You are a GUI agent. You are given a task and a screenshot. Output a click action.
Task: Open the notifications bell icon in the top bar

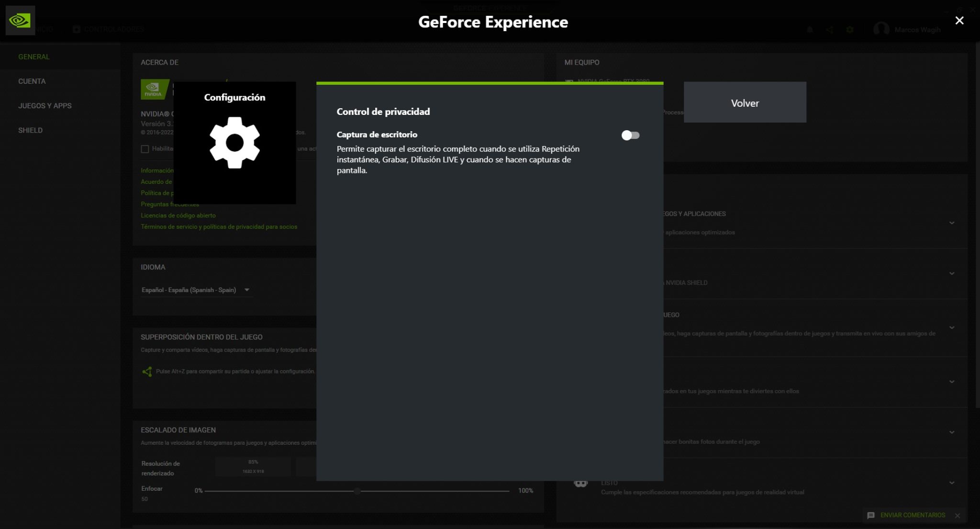(810, 29)
